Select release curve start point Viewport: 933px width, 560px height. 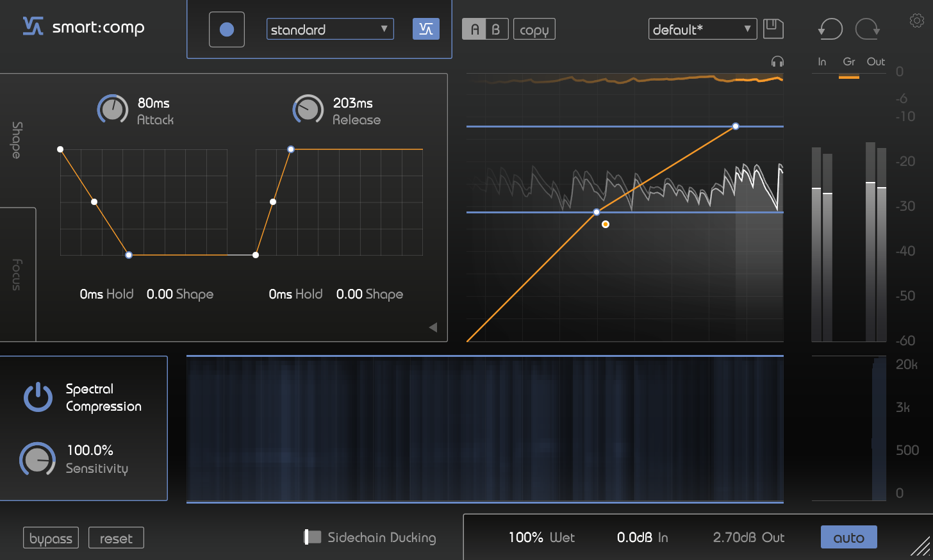coord(256,255)
